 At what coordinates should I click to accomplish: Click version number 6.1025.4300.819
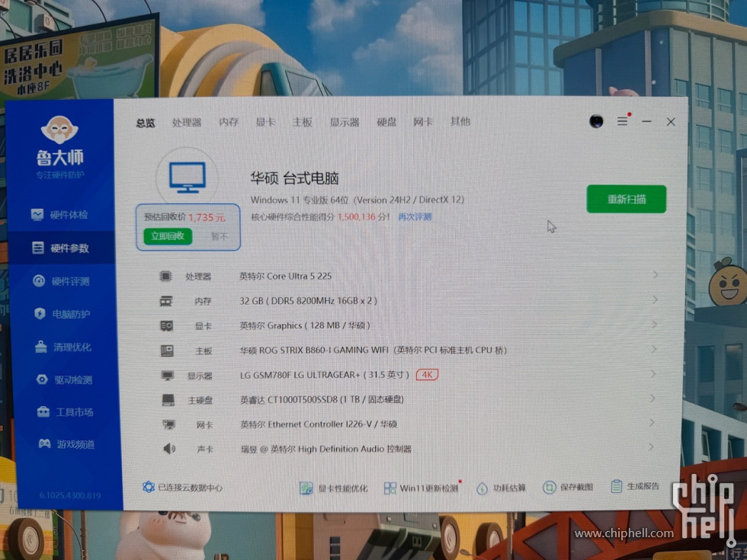tap(70, 495)
